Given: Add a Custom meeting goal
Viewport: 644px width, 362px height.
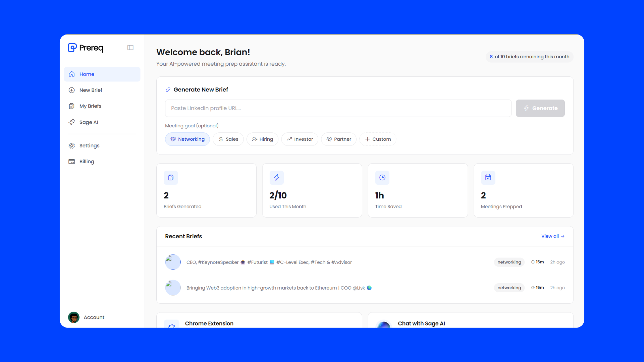Looking at the screenshot, I should (378, 139).
